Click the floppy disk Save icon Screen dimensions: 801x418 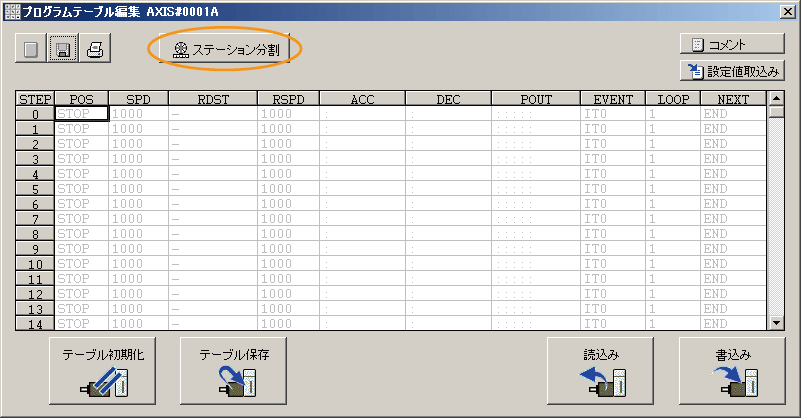pyautogui.click(x=63, y=49)
